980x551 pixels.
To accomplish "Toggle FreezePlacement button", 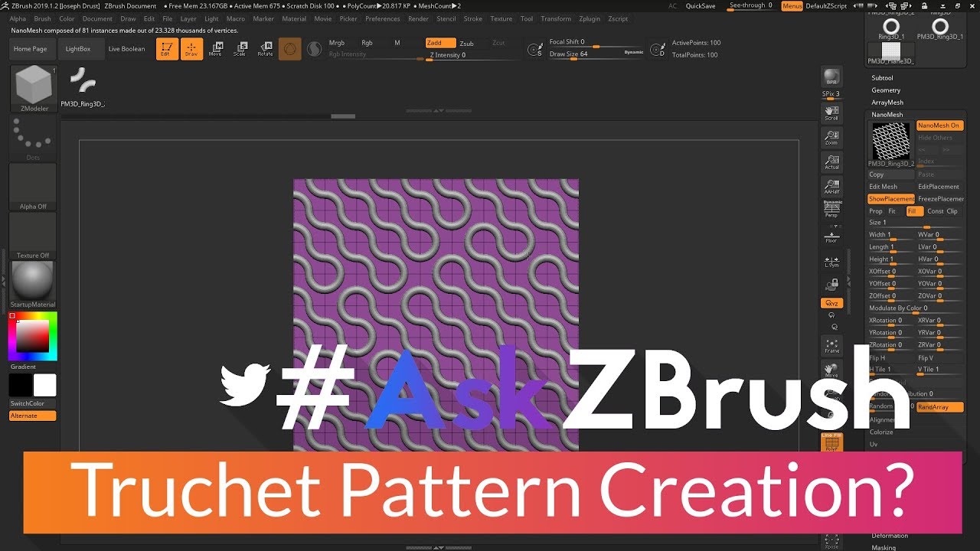I will (x=940, y=199).
